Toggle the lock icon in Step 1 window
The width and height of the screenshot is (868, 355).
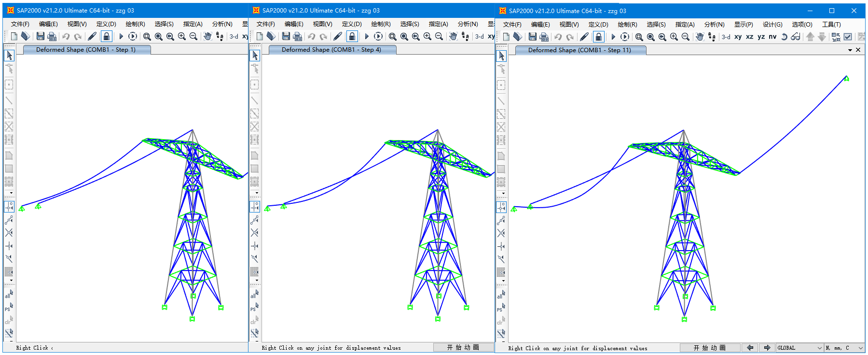click(x=106, y=36)
